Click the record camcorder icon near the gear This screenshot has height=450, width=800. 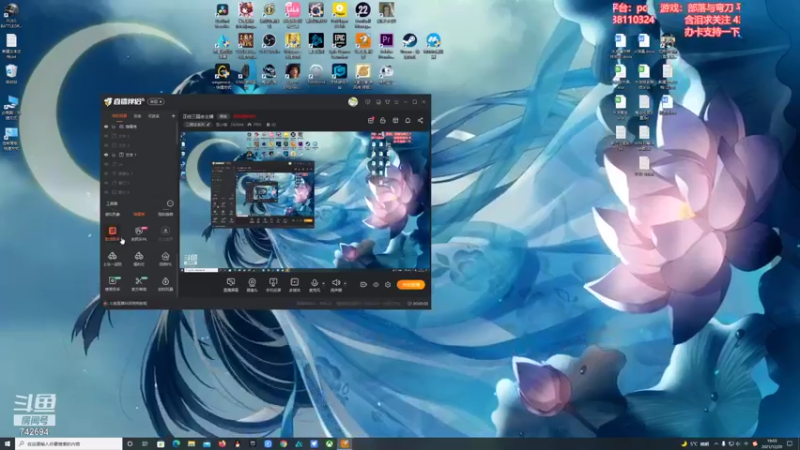(x=363, y=285)
